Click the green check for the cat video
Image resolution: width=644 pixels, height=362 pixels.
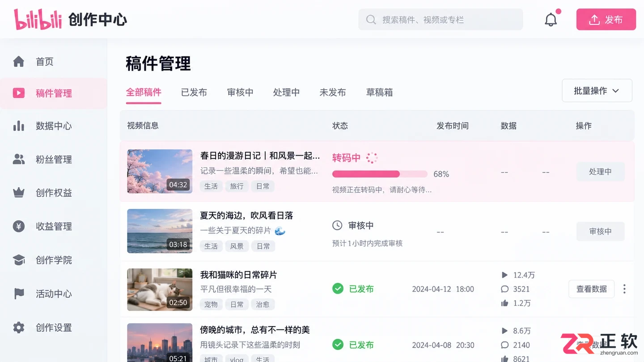[338, 289]
